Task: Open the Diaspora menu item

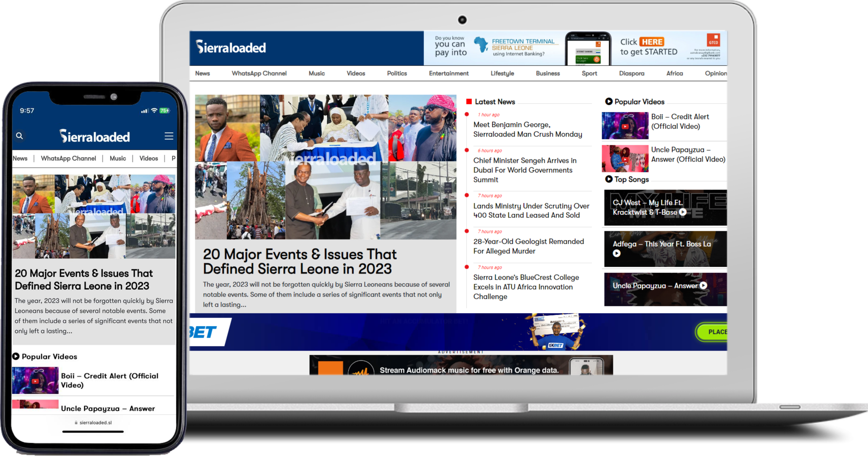Action: click(631, 73)
